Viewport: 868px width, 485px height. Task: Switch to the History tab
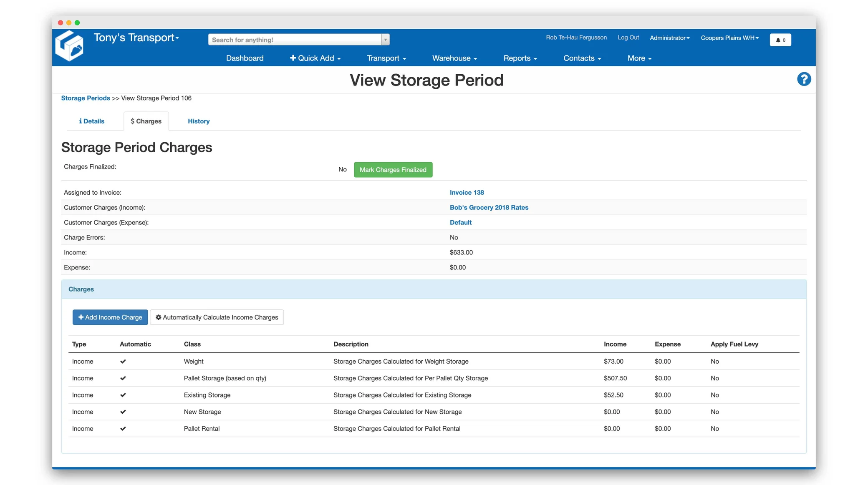198,121
